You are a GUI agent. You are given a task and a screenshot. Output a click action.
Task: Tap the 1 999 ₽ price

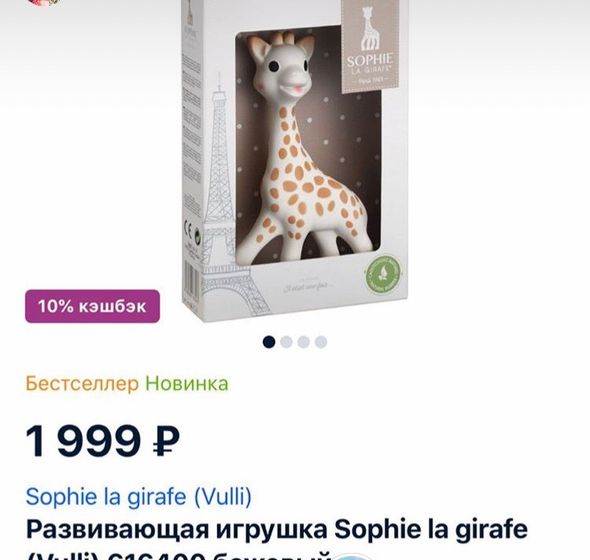(x=102, y=440)
